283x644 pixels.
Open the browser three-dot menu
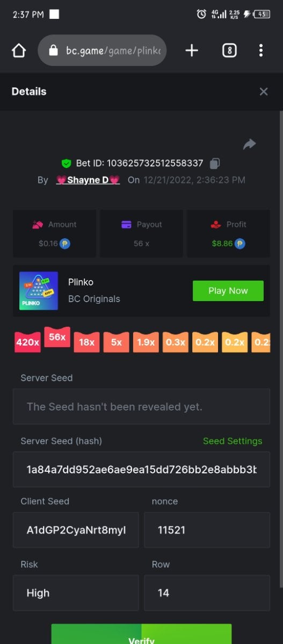261,50
